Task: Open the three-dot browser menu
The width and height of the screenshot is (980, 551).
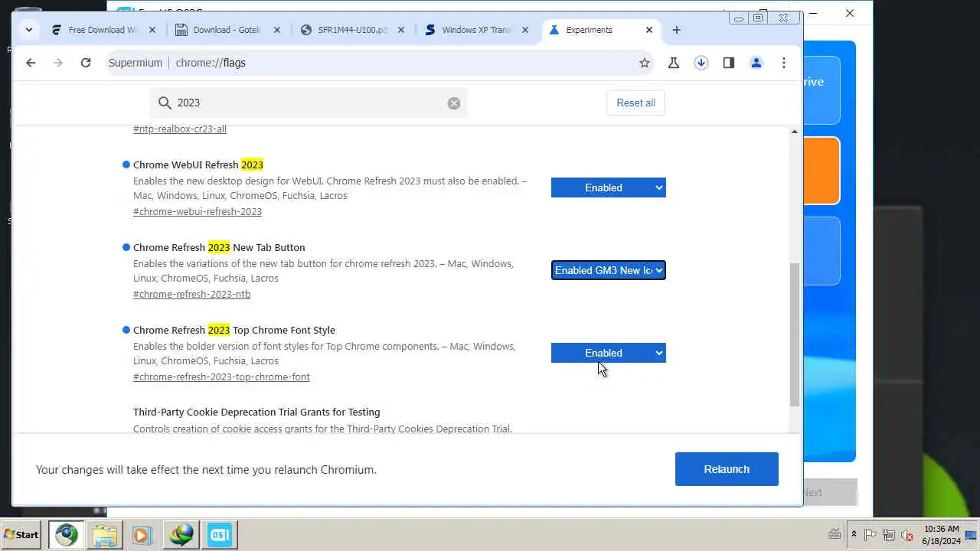Action: point(784,63)
